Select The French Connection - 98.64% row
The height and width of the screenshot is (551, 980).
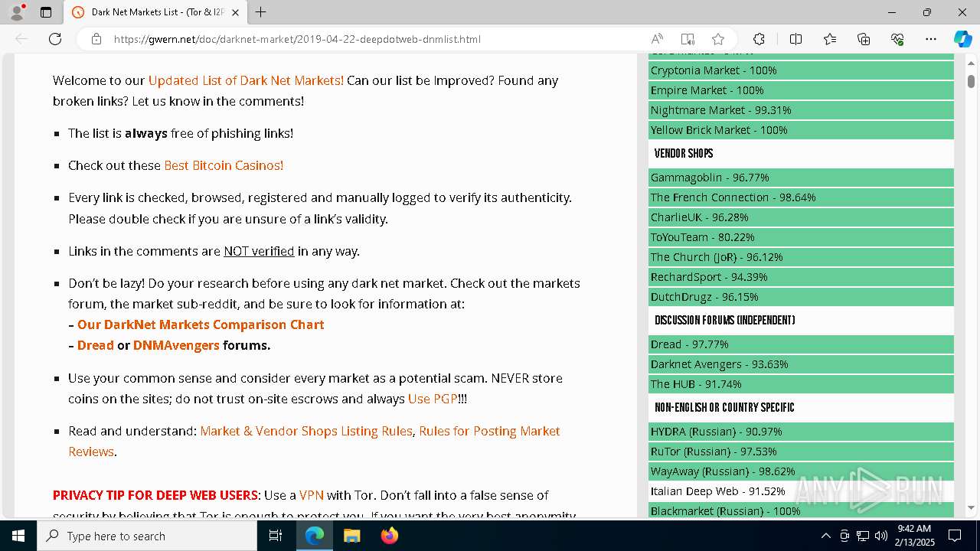(x=801, y=197)
